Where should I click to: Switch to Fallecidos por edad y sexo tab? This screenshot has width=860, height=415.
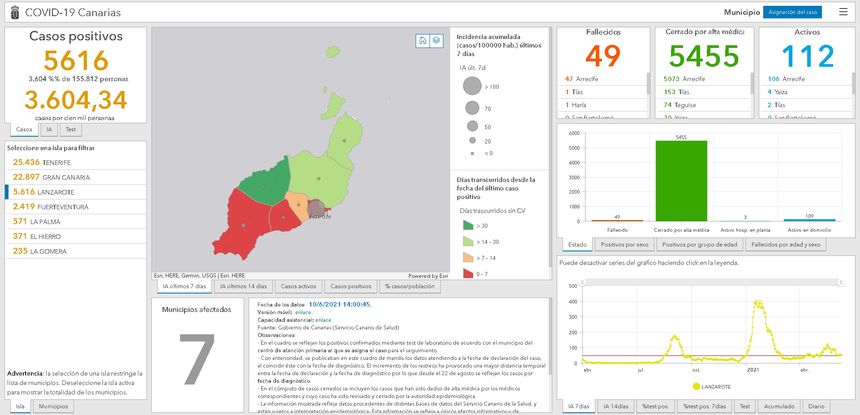[x=786, y=244]
